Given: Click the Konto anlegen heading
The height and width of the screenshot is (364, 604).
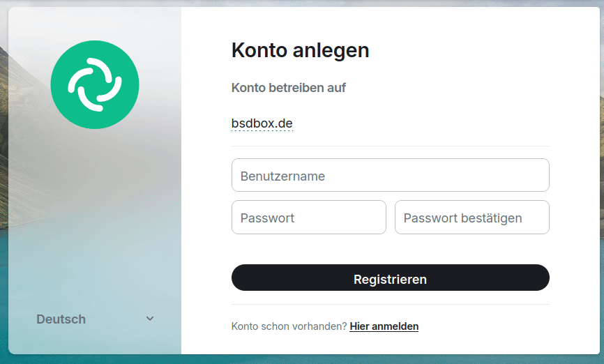Looking at the screenshot, I should coord(300,50).
